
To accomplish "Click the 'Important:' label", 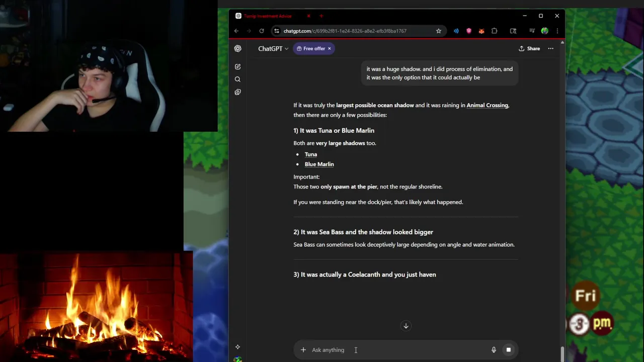I will (306, 177).
